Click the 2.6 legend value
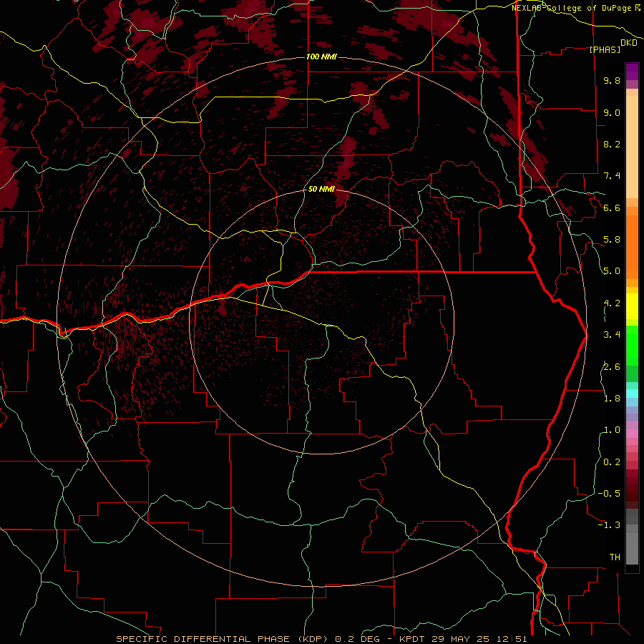The height and width of the screenshot is (644, 644). pyautogui.click(x=612, y=367)
